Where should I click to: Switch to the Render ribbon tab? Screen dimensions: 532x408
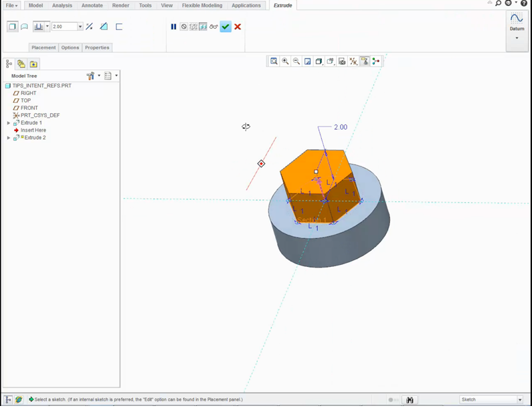point(120,5)
